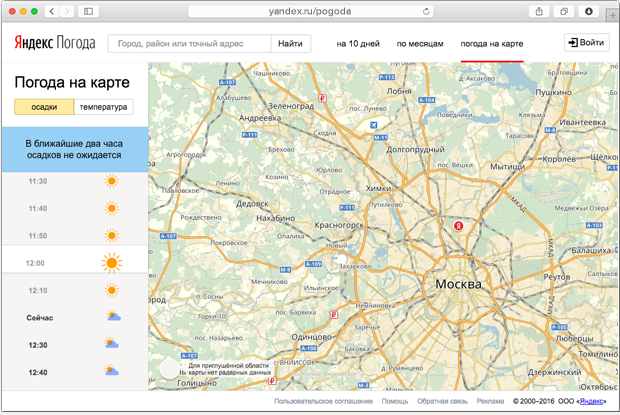Select 12:00 time marker
Viewport: 620px width, 415px height.
[35, 263]
